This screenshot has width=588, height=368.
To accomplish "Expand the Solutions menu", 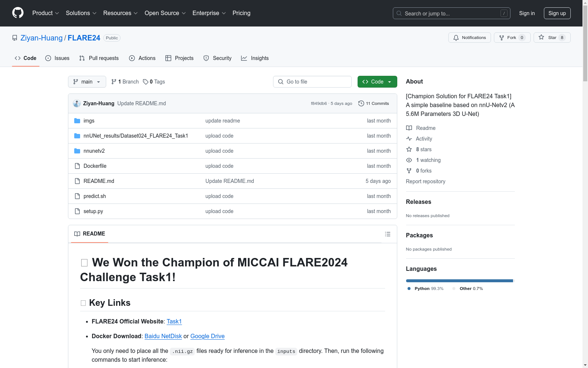I will pos(81,13).
